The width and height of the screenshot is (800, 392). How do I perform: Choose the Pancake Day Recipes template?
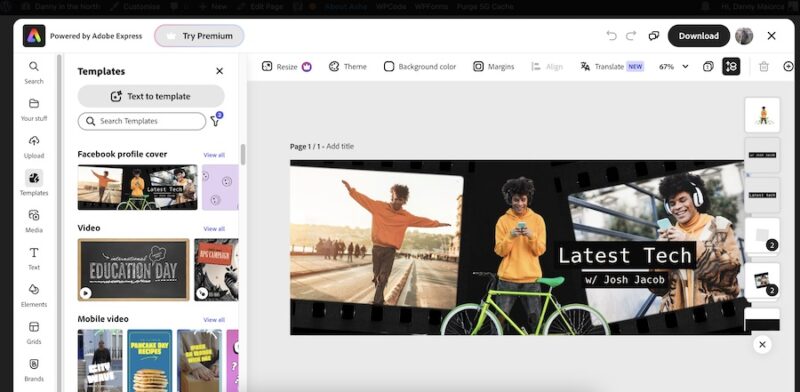tap(149, 360)
